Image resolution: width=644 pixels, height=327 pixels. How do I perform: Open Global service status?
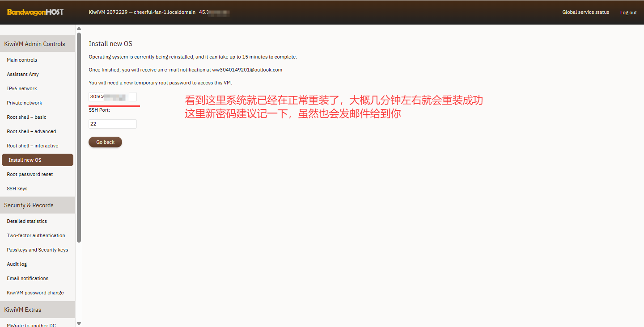click(x=585, y=12)
